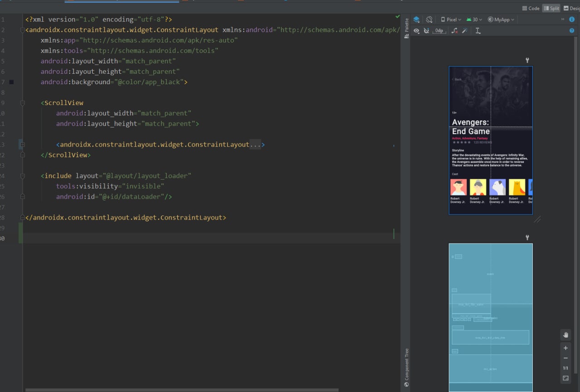Viewport: 580px width, 392px height.
Task: Zoom in with the plus button
Action: 565,348
